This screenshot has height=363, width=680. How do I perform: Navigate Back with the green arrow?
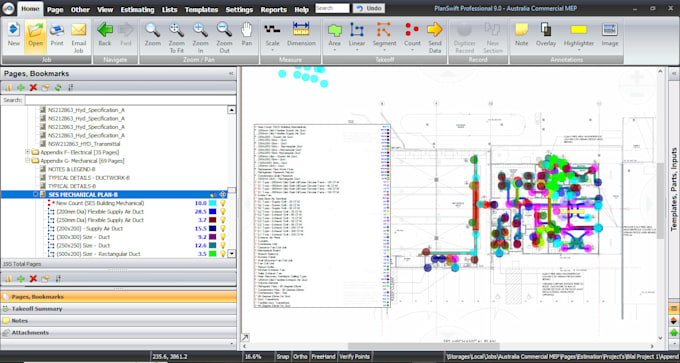(x=105, y=35)
